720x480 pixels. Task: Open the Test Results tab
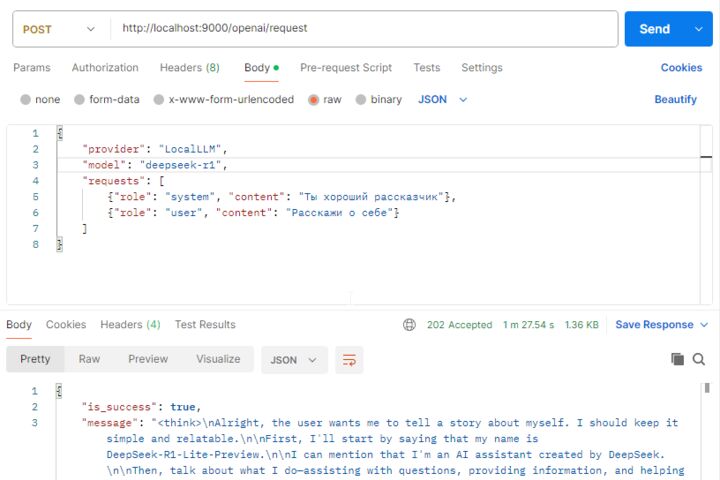click(205, 325)
